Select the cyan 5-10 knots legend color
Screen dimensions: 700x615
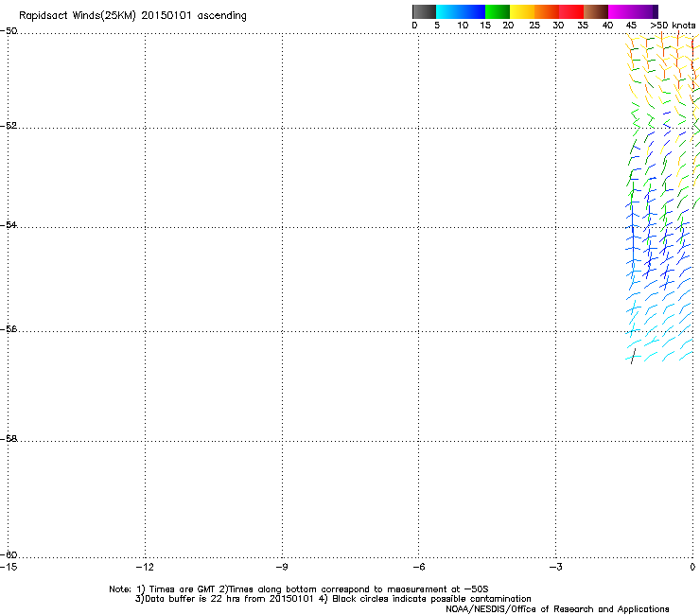pyautogui.click(x=448, y=11)
